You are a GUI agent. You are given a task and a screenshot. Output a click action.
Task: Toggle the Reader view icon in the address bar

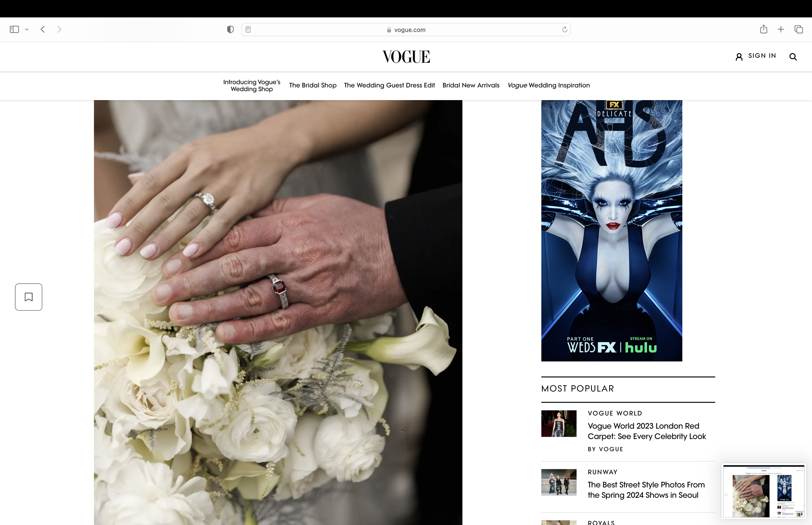click(x=248, y=30)
